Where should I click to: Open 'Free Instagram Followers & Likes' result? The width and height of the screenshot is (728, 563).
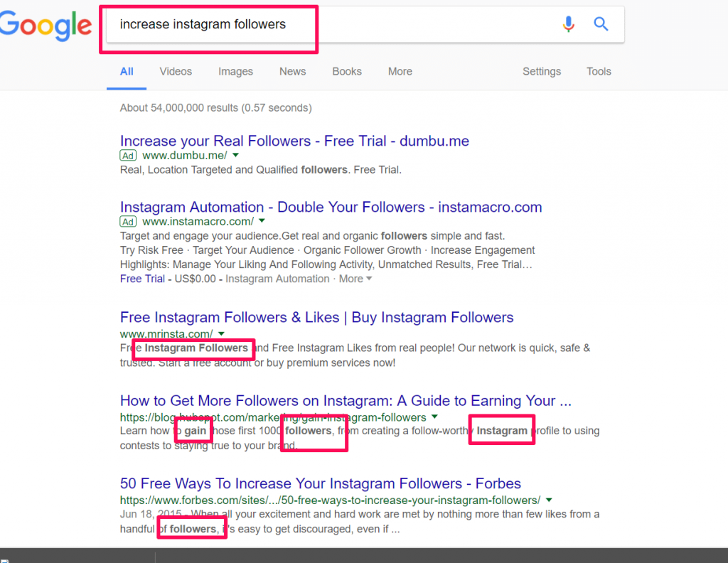coord(316,317)
